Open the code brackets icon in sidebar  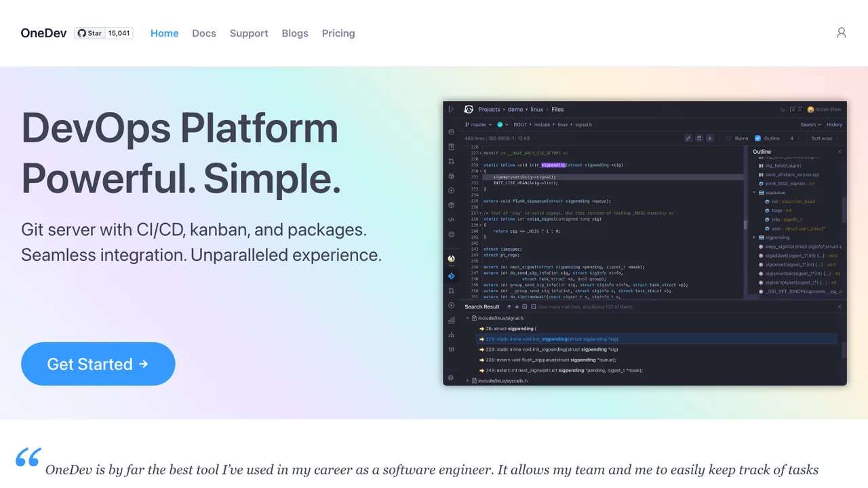[452, 220]
